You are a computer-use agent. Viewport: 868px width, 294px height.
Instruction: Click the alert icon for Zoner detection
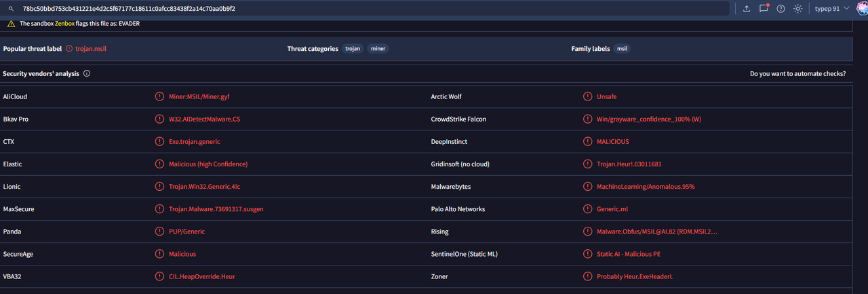click(587, 276)
